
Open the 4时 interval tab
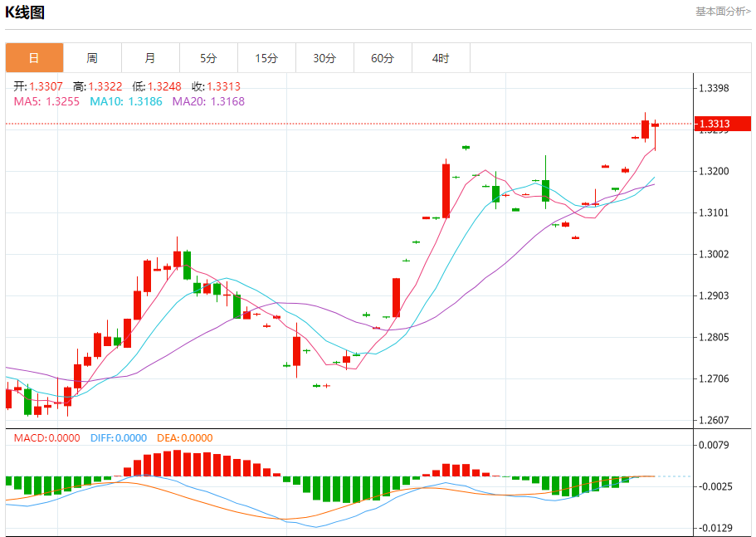(441, 58)
